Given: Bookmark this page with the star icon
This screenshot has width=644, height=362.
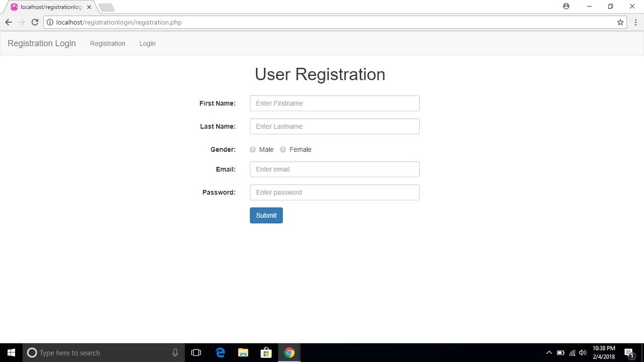Looking at the screenshot, I should click(x=620, y=22).
